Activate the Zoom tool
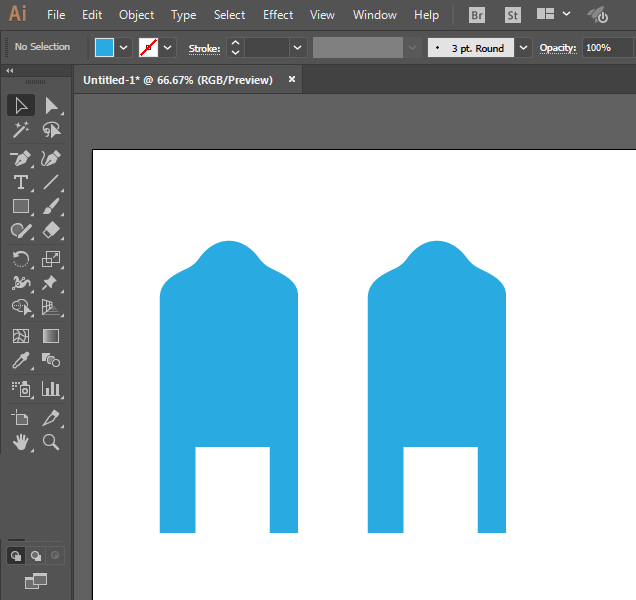The height and width of the screenshot is (600, 636). click(x=51, y=441)
